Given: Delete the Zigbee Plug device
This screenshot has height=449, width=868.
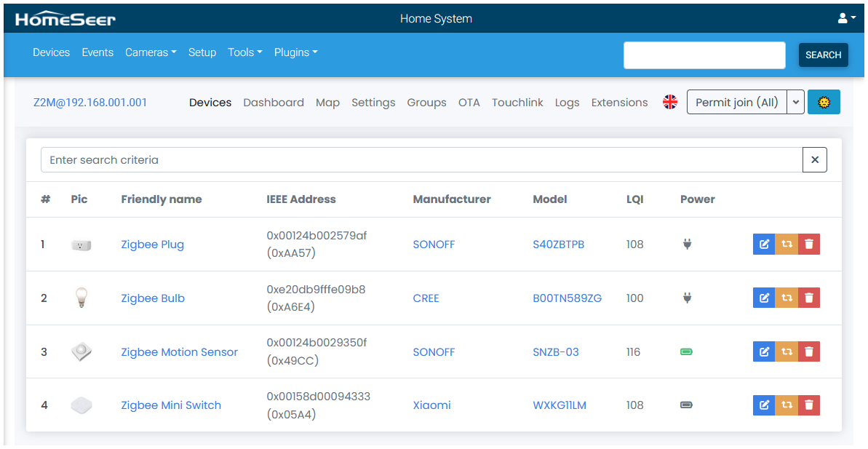Looking at the screenshot, I should (808, 244).
